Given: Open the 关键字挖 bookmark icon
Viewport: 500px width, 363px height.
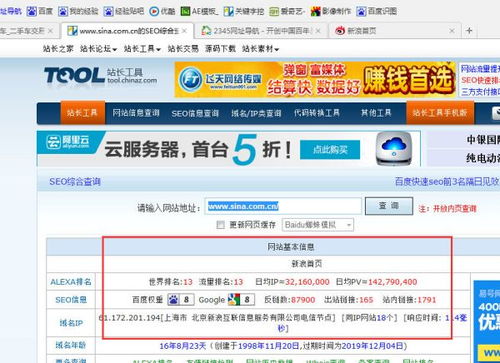Looking at the screenshot, I should click(228, 11).
